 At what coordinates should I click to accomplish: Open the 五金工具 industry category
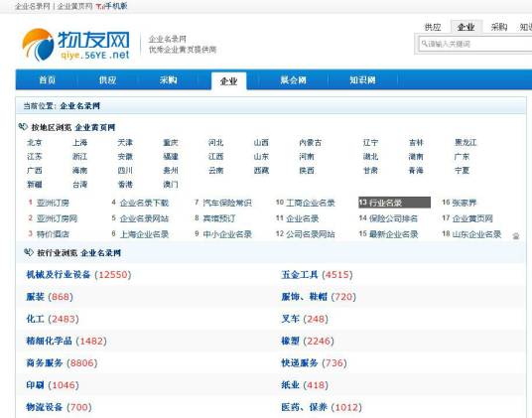pyautogui.click(x=300, y=274)
